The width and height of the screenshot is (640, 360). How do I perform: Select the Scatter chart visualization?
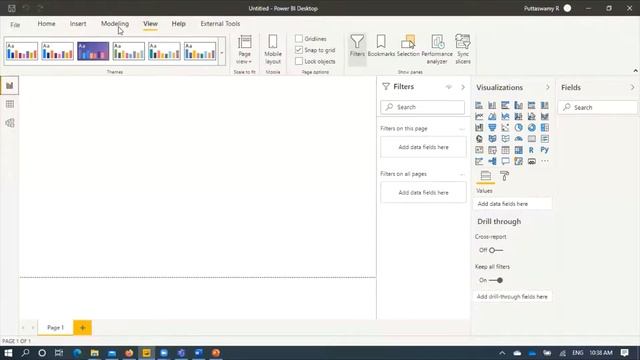click(505, 128)
